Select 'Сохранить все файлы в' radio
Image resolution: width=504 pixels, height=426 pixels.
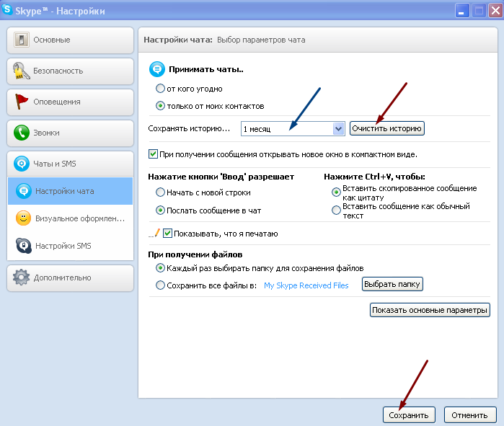tap(160, 285)
